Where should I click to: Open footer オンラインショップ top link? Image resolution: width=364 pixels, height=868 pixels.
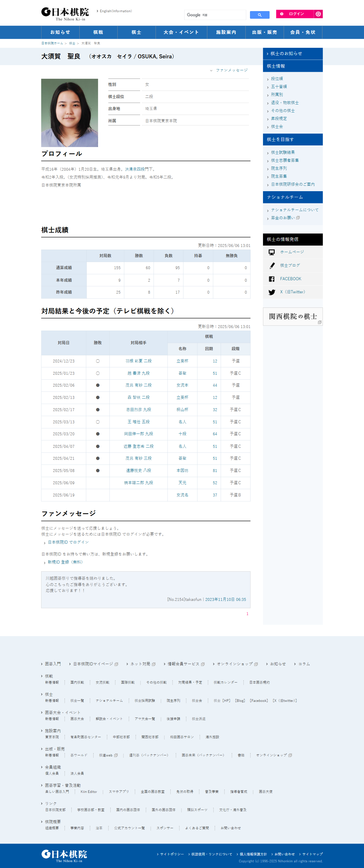pos(235,664)
